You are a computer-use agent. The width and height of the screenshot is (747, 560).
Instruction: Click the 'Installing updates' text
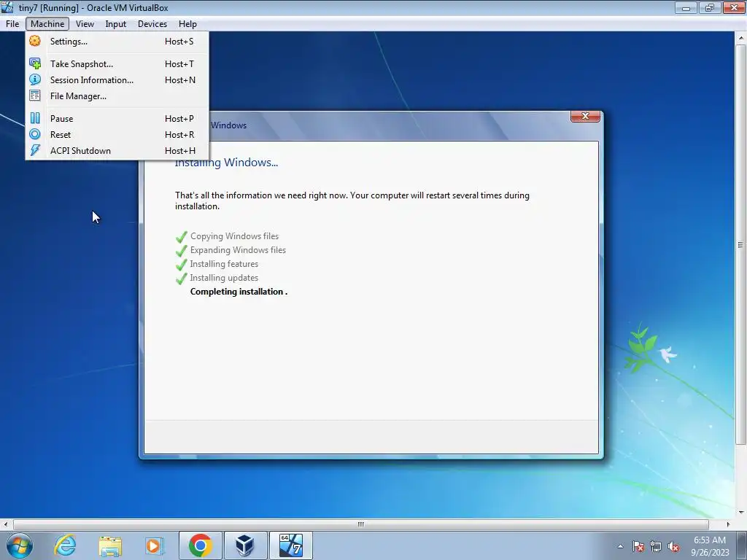pyautogui.click(x=224, y=278)
